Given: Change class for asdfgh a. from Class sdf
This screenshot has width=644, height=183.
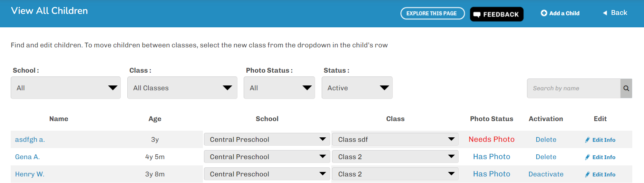Looking at the screenshot, I should [x=395, y=139].
